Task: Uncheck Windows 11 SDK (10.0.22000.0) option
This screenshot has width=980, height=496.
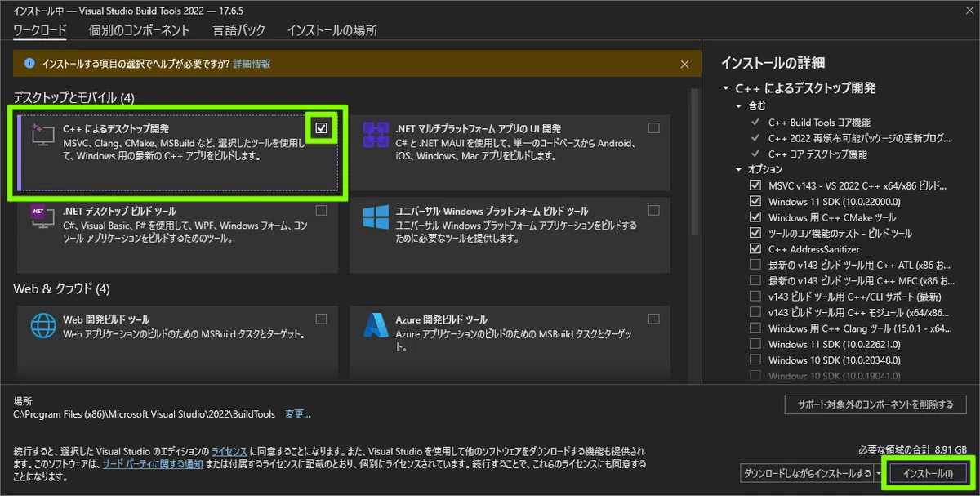Action: [x=755, y=201]
